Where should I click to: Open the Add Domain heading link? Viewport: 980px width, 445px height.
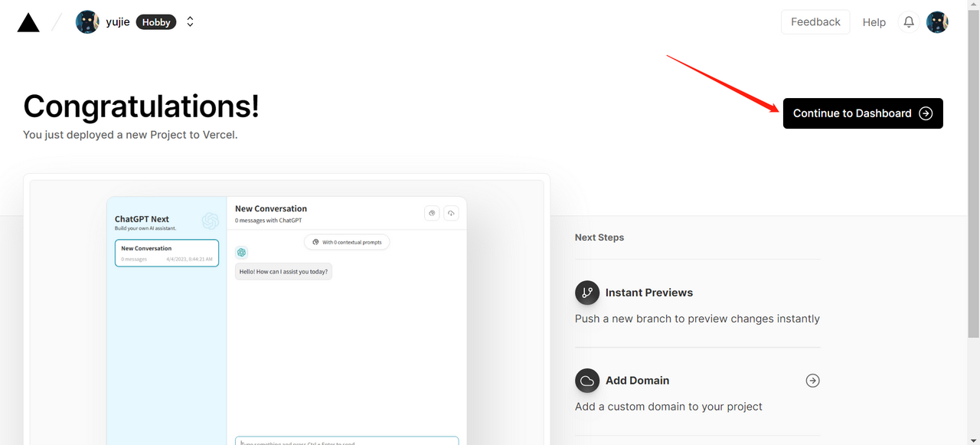pyautogui.click(x=637, y=381)
